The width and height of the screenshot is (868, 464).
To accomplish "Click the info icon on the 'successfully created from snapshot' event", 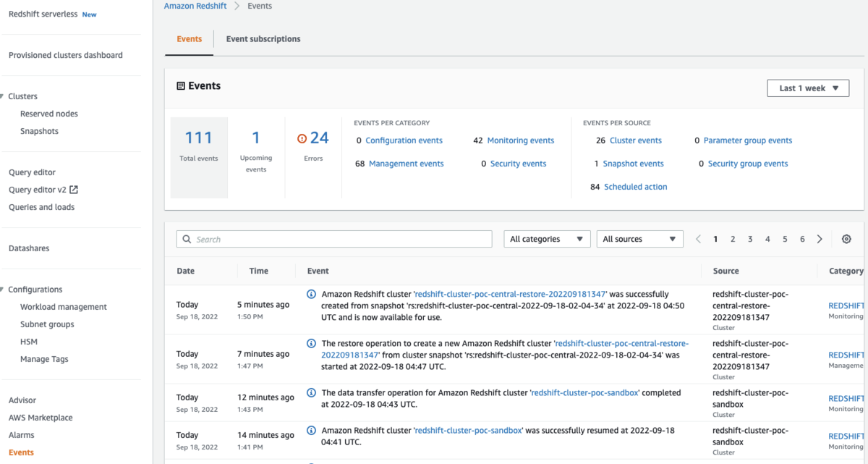I will (x=311, y=295).
